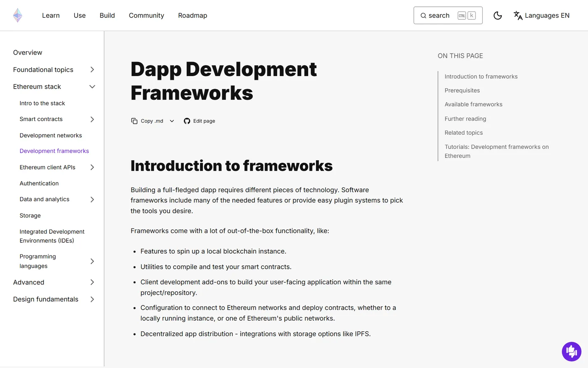
Task: Jump to the Related topics section
Action: (464, 133)
